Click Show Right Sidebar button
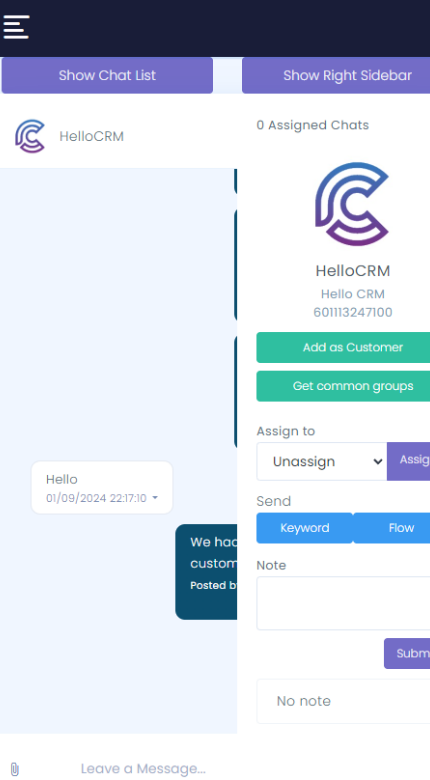Image resolution: width=430 pixels, height=780 pixels. [x=336, y=75]
